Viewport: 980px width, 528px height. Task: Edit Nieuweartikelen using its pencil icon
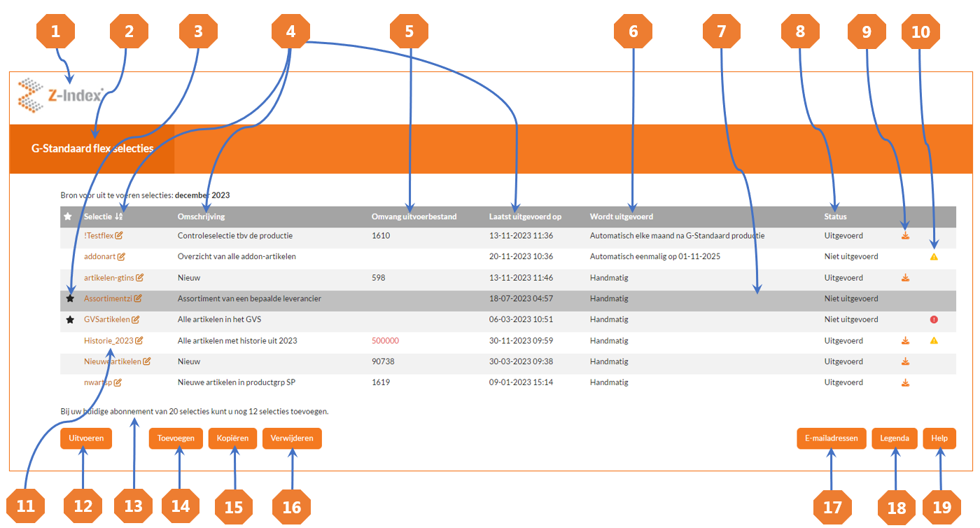pos(147,362)
